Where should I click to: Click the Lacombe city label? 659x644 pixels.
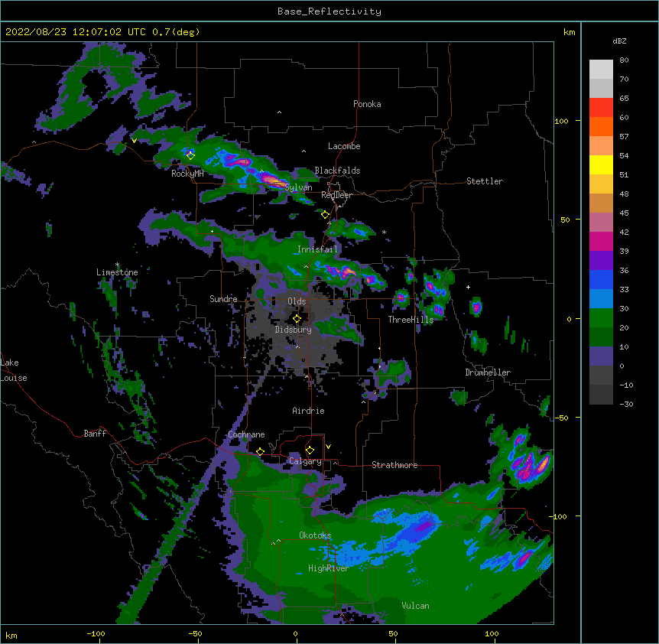(x=344, y=146)
